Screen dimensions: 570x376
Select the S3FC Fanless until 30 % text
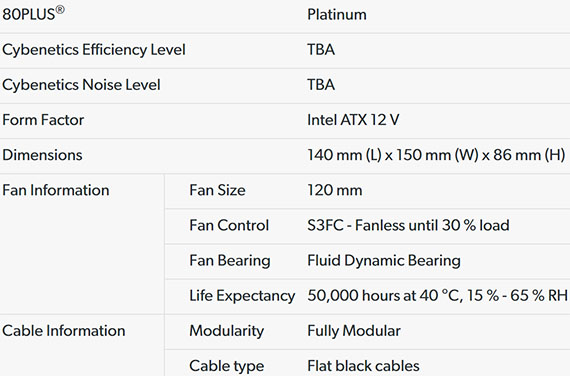tap(408, 225)
